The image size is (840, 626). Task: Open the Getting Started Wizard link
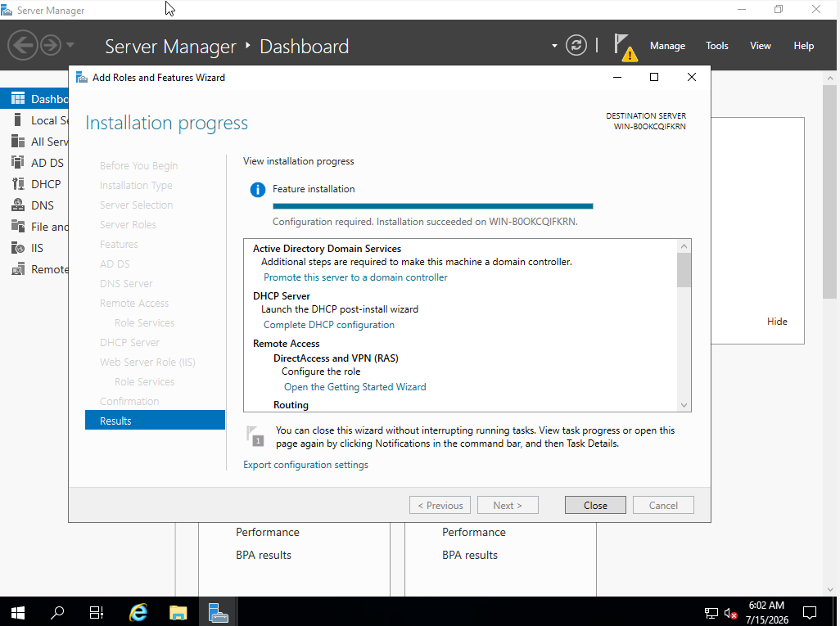pos(355,386)
